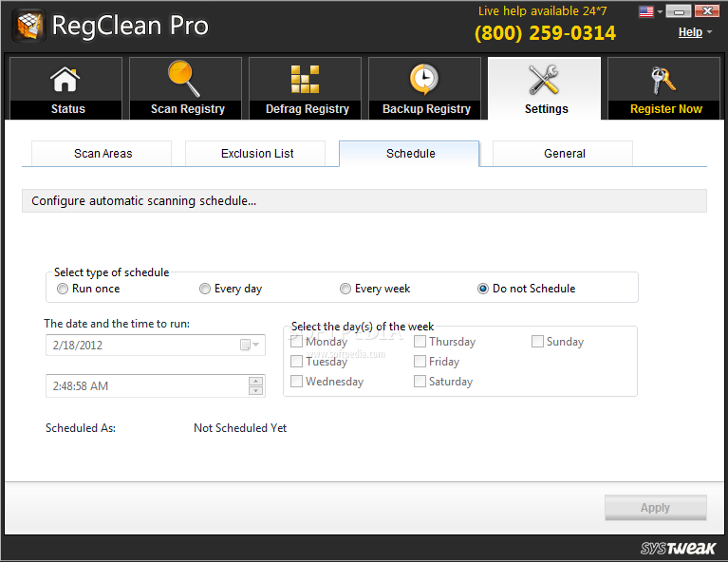Click the Apply button

coord(656,508)
